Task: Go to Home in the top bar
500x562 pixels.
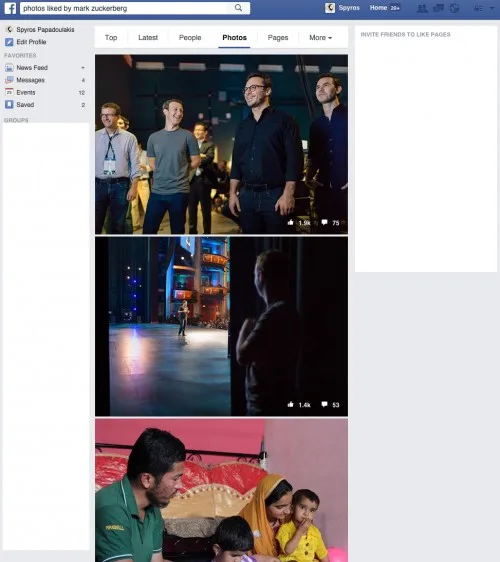Action: 378,8
